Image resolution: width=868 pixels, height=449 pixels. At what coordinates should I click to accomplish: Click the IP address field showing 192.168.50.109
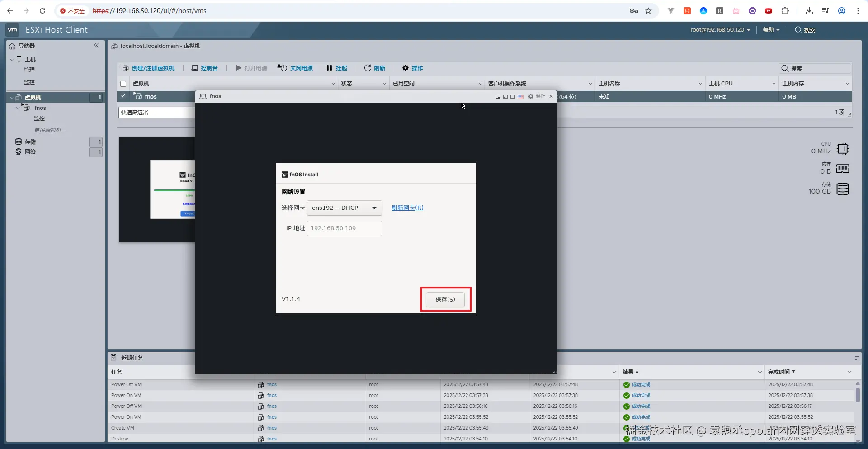(344, 228)
